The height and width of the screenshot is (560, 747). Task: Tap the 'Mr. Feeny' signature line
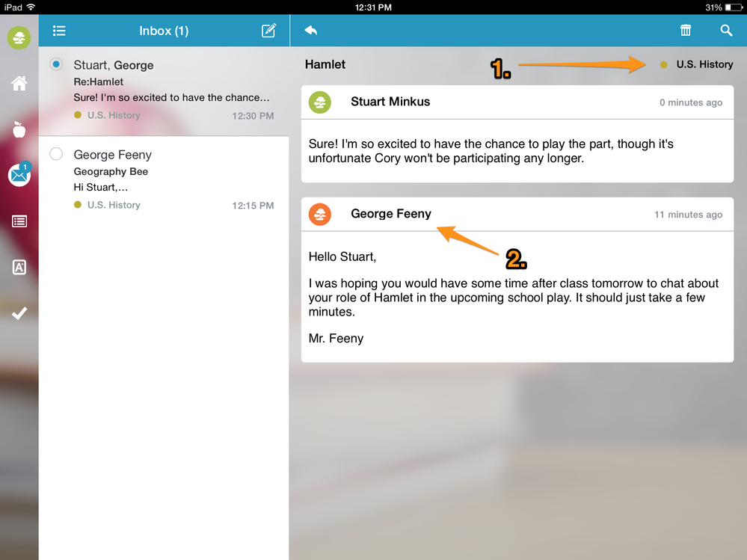[336, 338]
